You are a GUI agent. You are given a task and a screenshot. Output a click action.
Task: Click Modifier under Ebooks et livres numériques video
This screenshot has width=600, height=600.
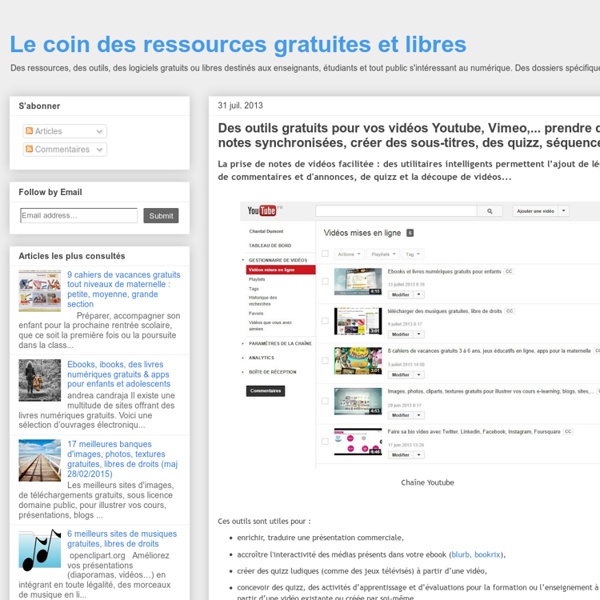click(401, 295)
